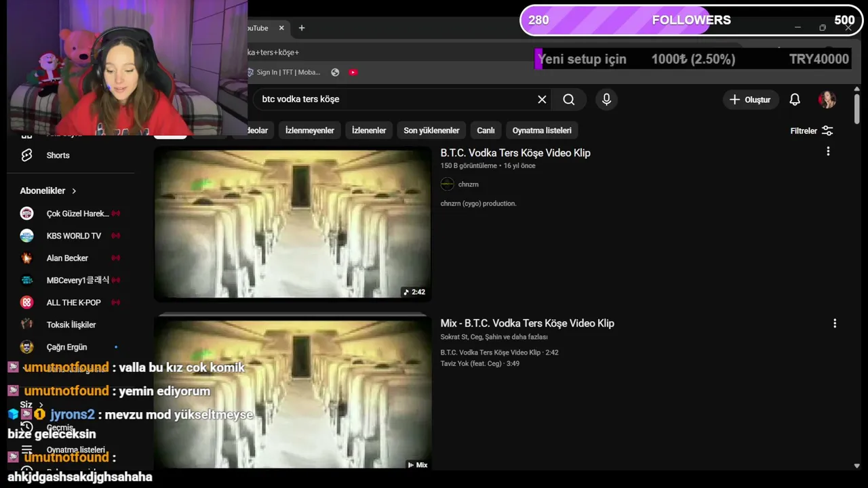The height and width of the screenshot is (488, 868).
Task: Open the Alan Becker subscription
Action: click(x=68, y=258)
